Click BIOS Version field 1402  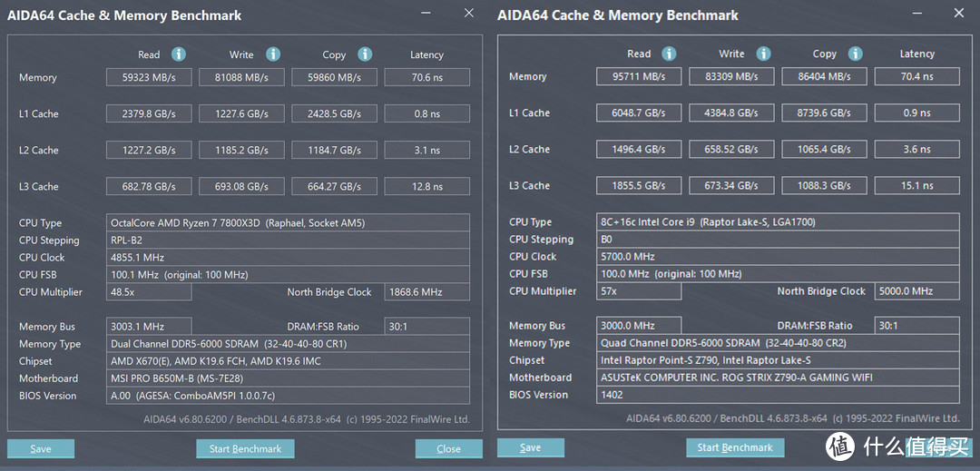pos(779,395)
